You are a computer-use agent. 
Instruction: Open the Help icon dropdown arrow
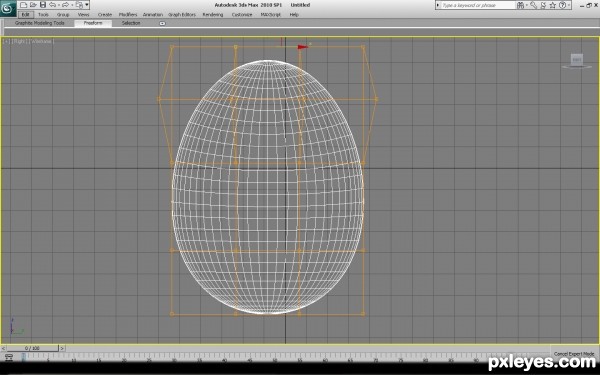569,5
